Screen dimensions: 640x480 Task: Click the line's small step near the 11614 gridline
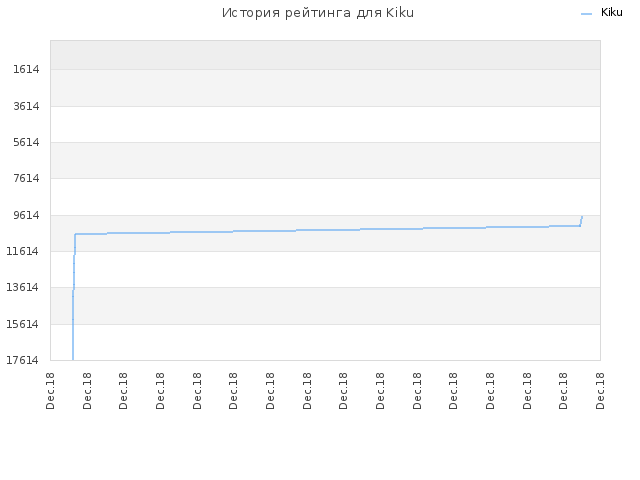pos(74,255)
